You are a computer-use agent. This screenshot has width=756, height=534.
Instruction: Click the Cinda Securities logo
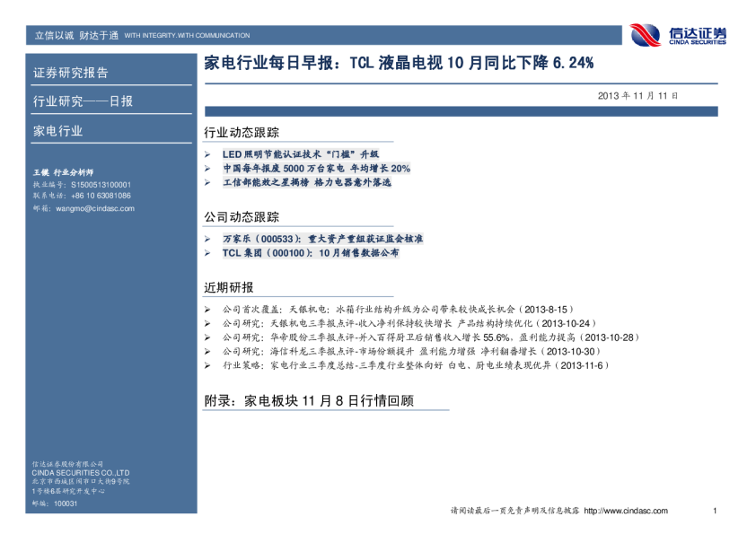[x=678, y=34]
